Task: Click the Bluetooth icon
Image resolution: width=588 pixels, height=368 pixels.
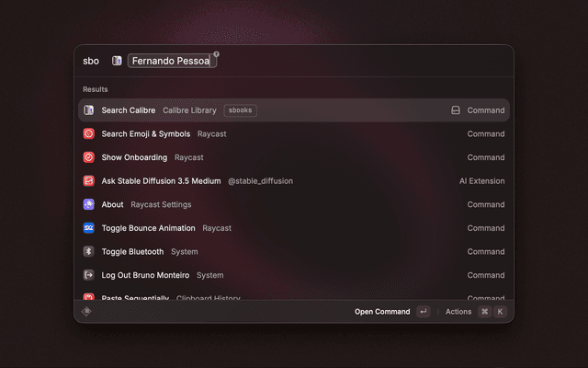Action: point(88,251)
